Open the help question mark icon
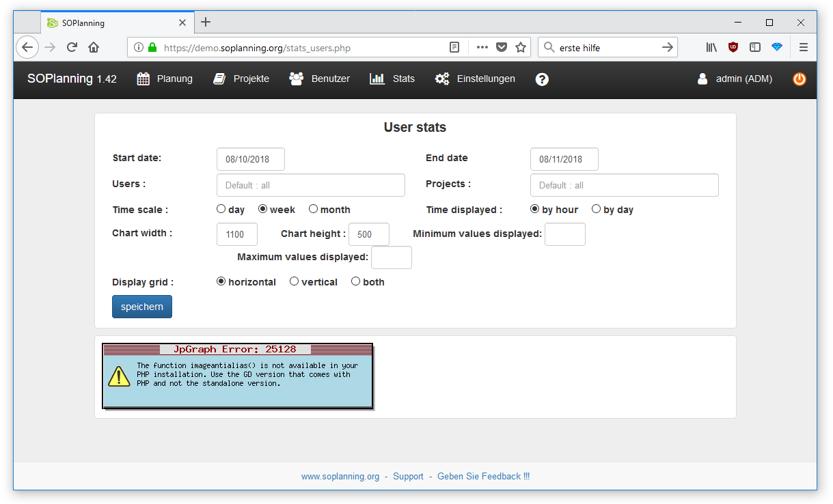The height and width of the screenshot is (504, 833). click(542, 79)
